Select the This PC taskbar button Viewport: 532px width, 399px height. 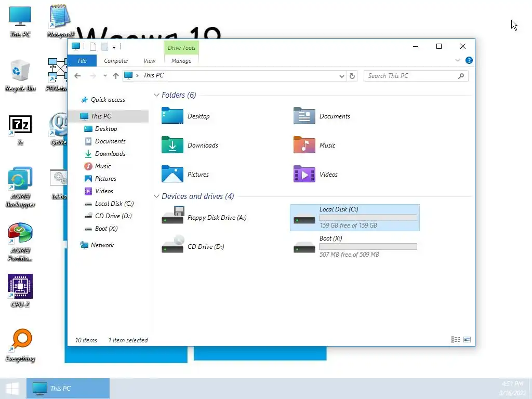point(68,389)
